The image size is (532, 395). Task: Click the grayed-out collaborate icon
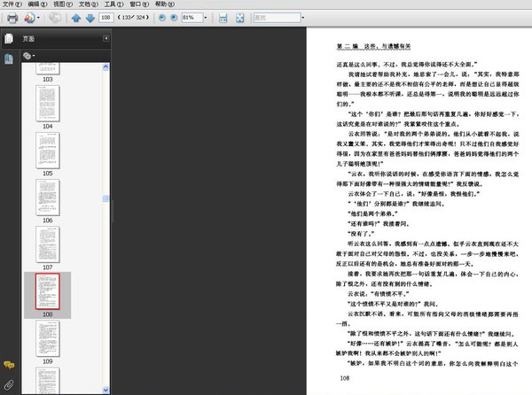pyautogui.click(x=55, y=18)
